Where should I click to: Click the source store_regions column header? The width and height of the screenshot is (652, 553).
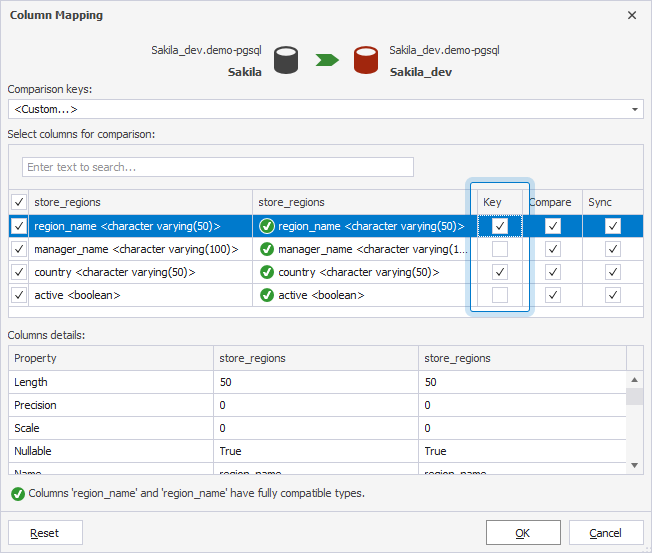(x=141, y=202)
